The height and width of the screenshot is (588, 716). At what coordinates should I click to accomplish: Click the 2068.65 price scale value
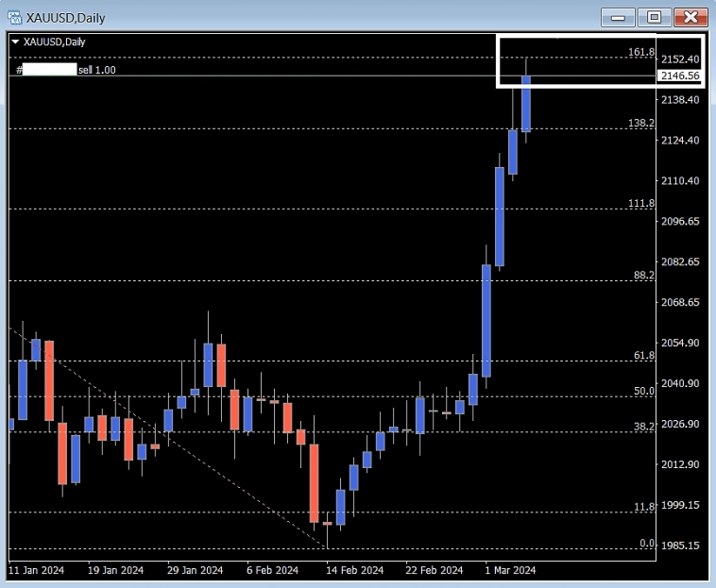[x=680, y=302]
